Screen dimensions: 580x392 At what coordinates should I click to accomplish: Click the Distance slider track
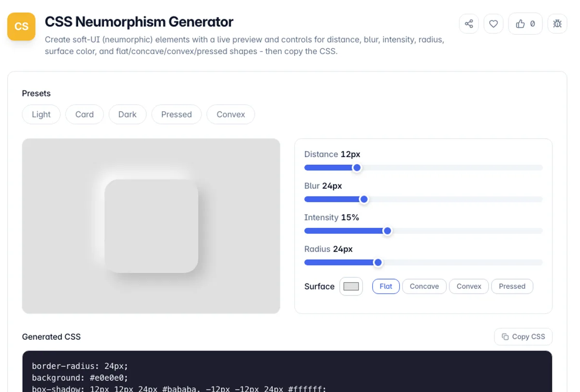coord(423,168)
